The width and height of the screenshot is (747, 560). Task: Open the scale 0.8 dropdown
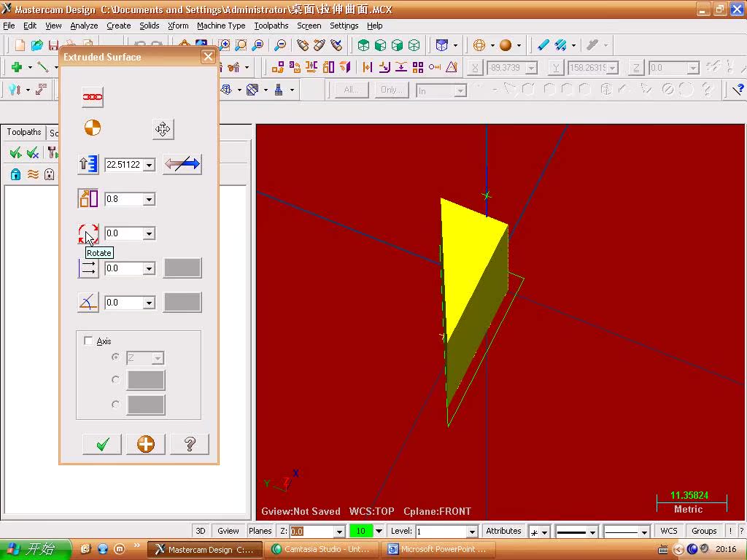(149, 199)
